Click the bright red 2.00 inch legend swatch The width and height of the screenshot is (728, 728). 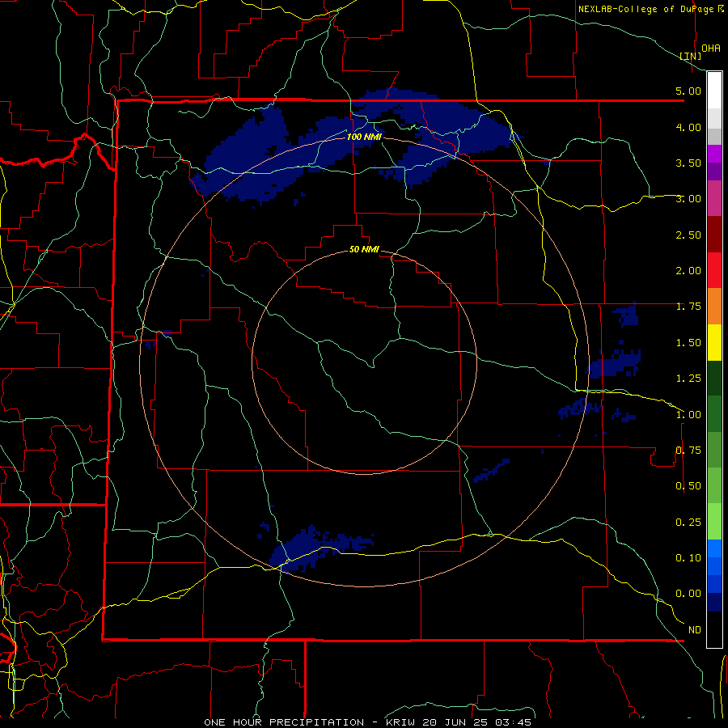714,270
